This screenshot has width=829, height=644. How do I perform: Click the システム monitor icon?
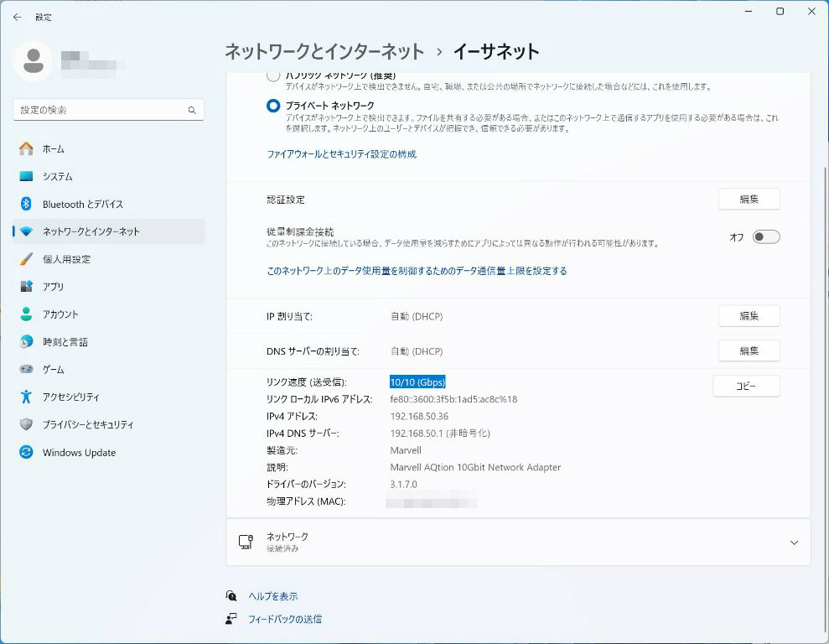27,177
